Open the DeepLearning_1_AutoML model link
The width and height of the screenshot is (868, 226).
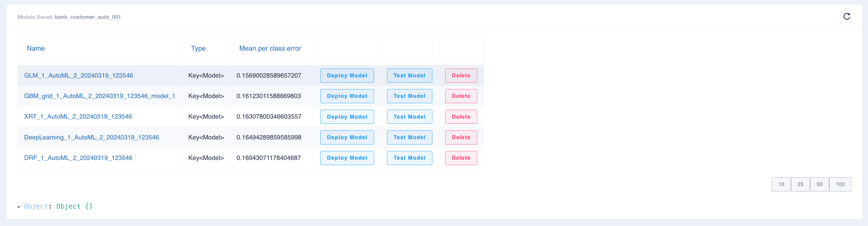point(91,137)
